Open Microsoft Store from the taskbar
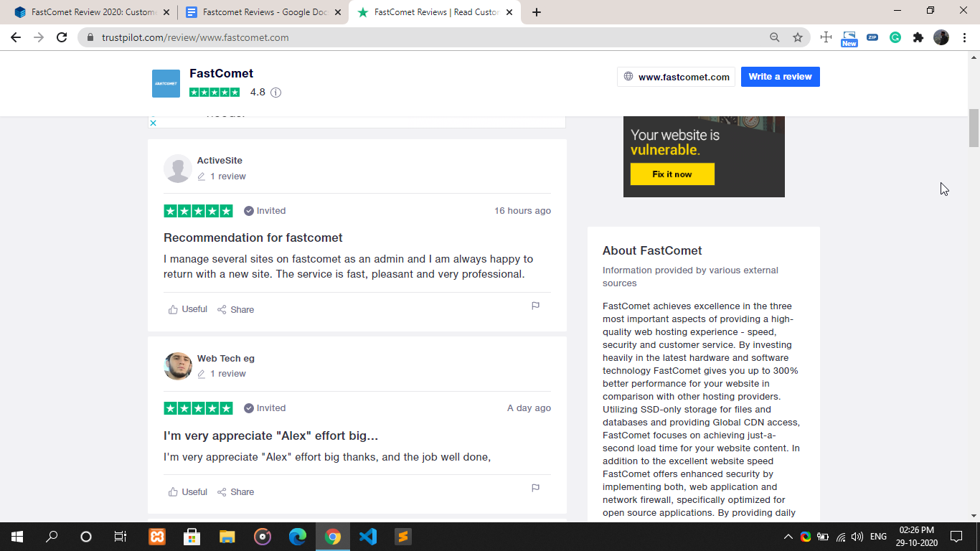This screenshot has width=980, height=551. [192, 537]
